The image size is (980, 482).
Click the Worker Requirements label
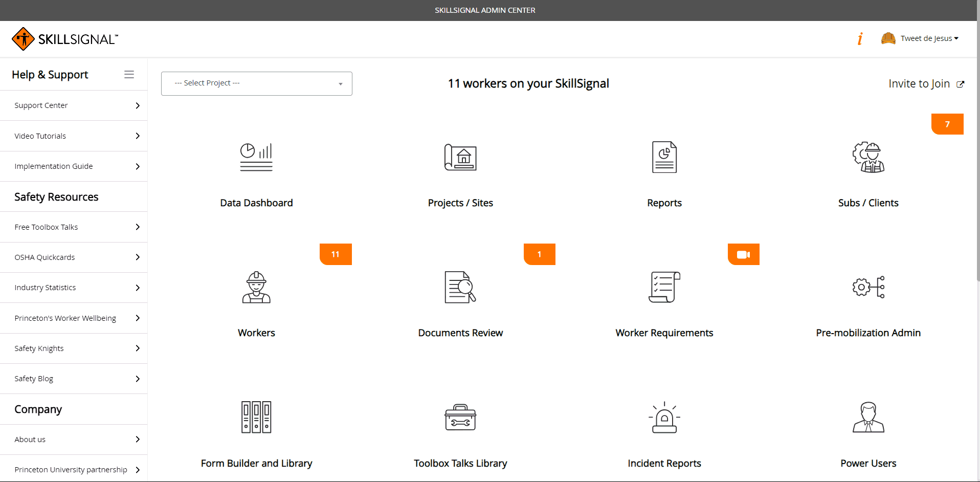click(664, 333)
